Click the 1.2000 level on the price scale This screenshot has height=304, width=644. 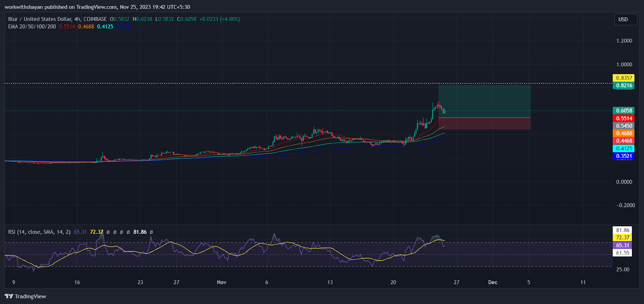click(x=624, y=41)
